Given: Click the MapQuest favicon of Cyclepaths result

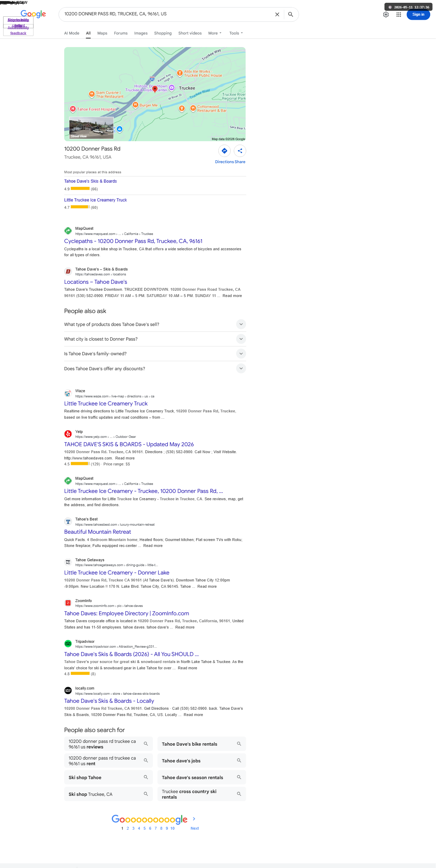Looking at the screenshot, I should tap(68, 231).
